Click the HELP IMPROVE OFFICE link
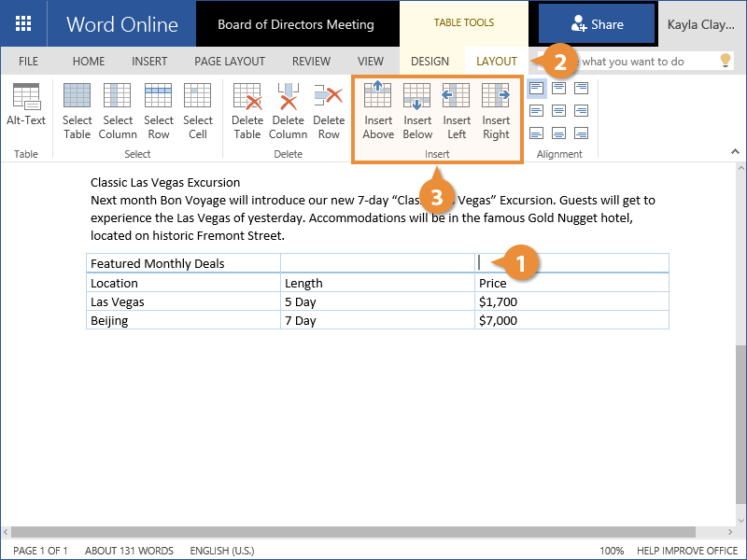The width and height of the screenshot is (747, 560). tap(688, 551)
